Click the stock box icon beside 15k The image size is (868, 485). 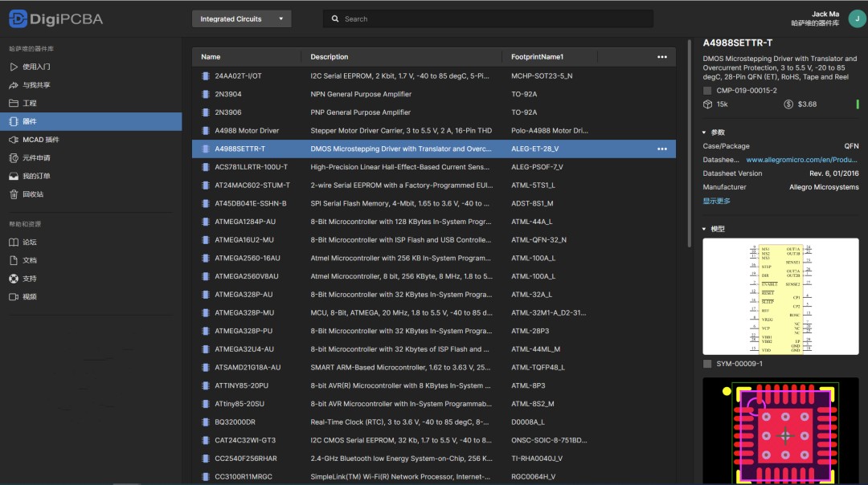click(707, 104)
